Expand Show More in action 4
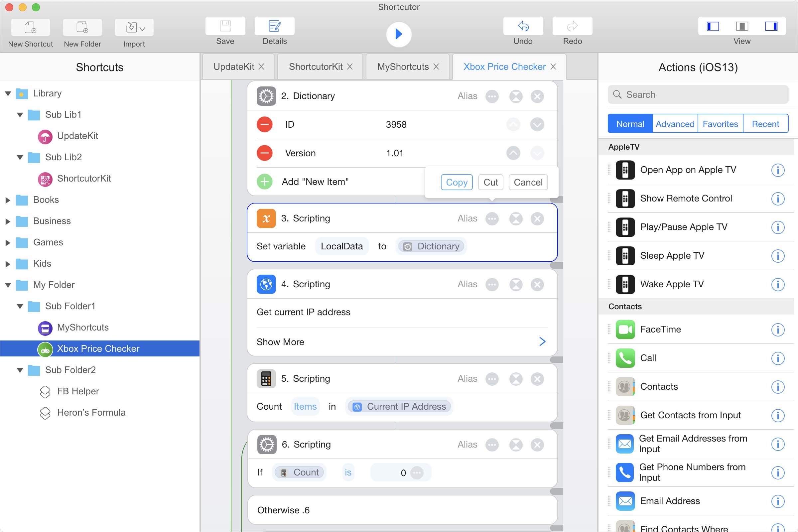Image resolution: width=798 pixels, height=532 pixels. pos(542,342)
